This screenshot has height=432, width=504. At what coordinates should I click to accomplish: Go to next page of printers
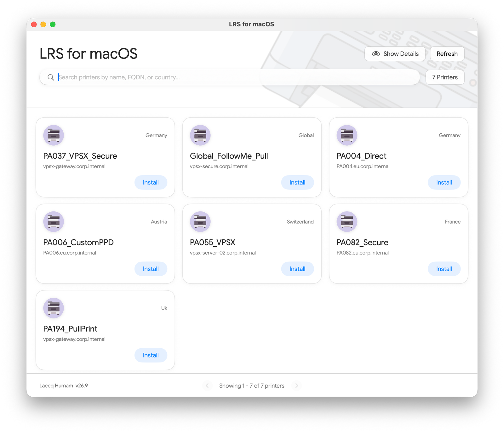click(296, 386)
